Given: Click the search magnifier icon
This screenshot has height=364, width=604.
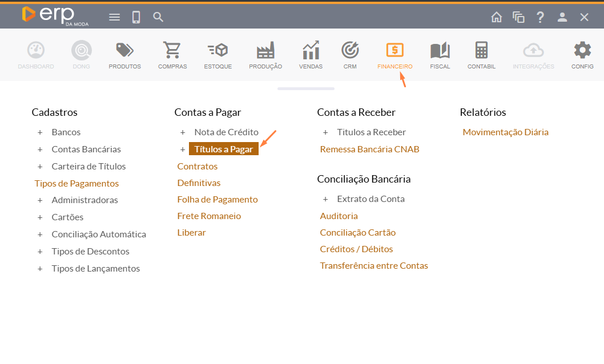Looking at the screenshot, I should (158, 17).
